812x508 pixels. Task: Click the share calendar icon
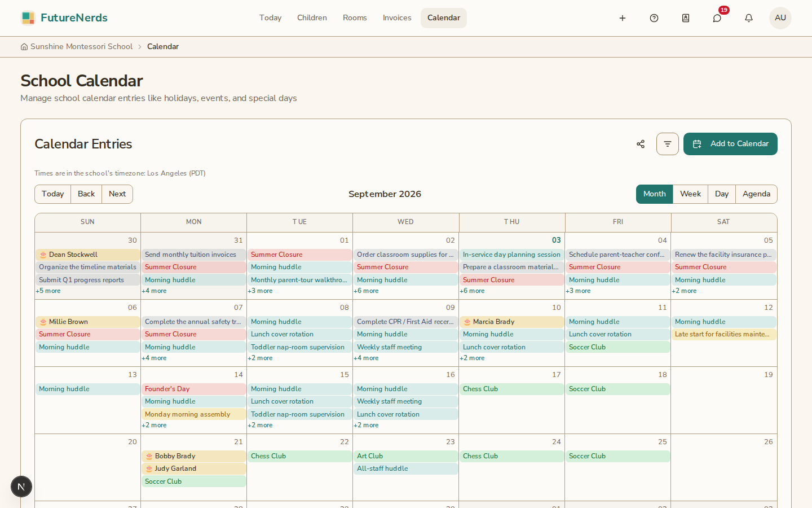[x=641, y=144]
